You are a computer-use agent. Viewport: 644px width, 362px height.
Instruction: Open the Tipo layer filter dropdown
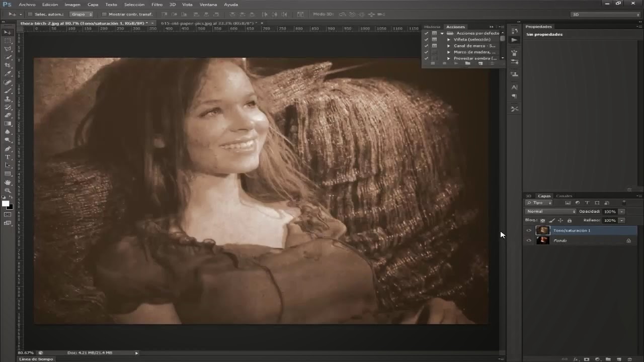tap(538, 203)
